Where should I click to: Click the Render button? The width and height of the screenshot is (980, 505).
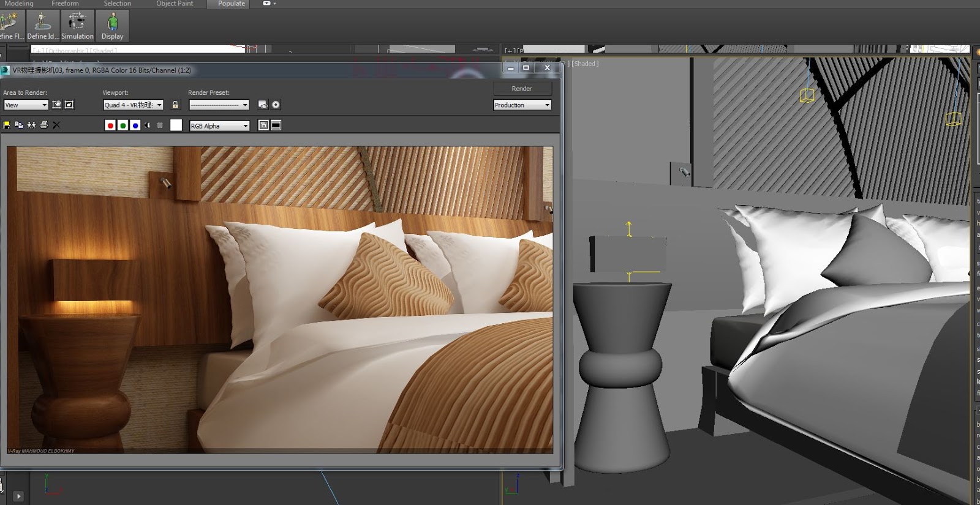click(522, 89)
